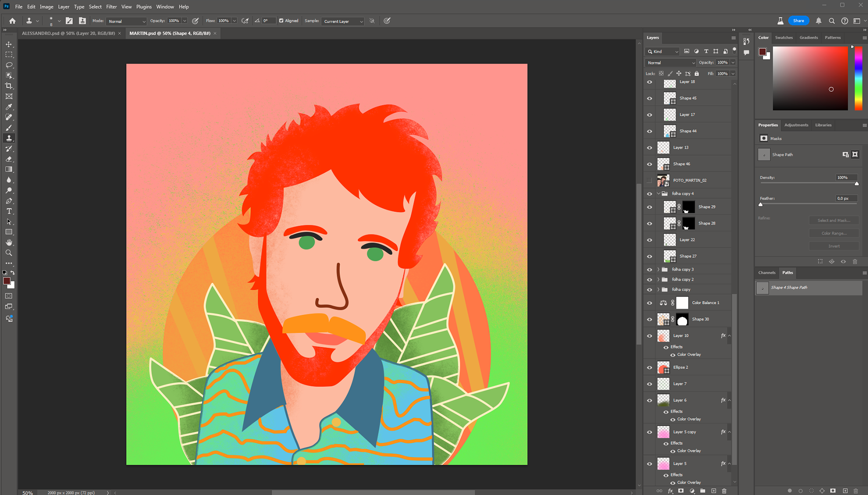
Task: Open the Filter menu
Action: click(111, 7)
